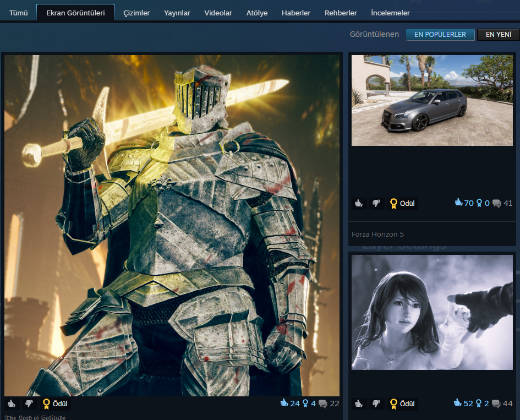Sort by EN YENİ
The image size is (520, 420).
[498, 35]
